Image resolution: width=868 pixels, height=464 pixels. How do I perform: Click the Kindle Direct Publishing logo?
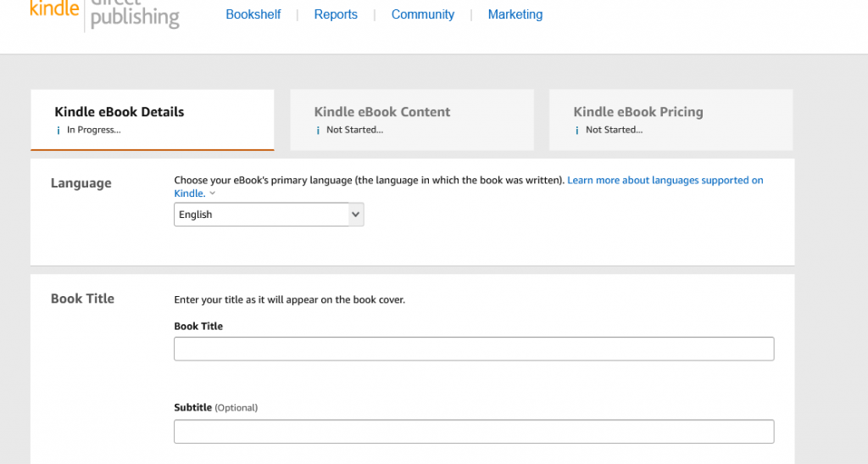pos(104,14)
